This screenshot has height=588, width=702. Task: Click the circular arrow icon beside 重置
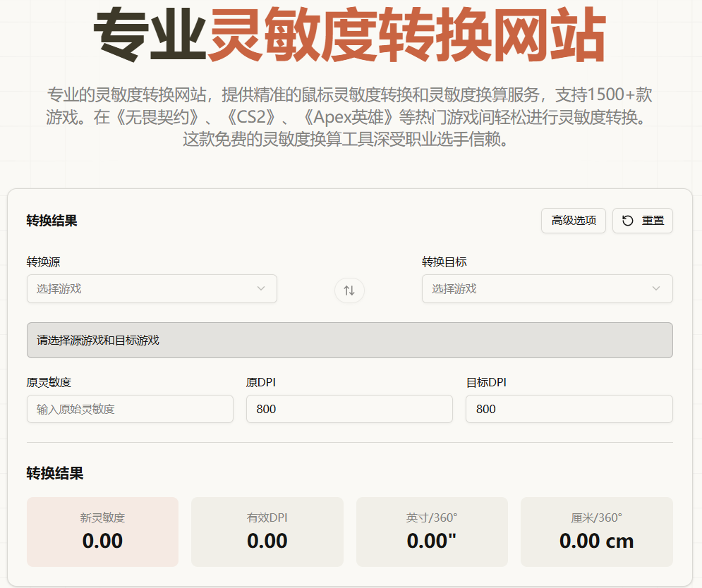[627, 221]
